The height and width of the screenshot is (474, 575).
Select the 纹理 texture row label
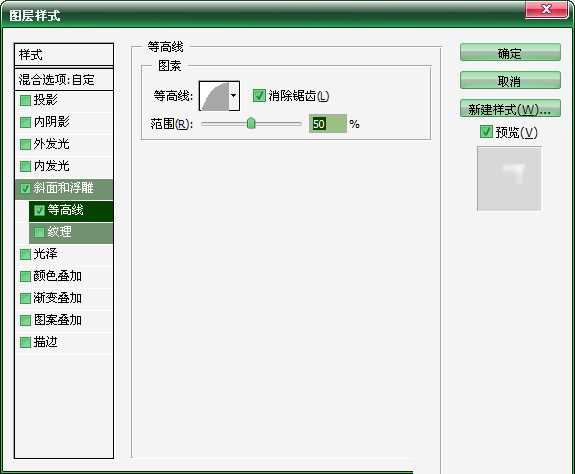(x=59, y=232)
